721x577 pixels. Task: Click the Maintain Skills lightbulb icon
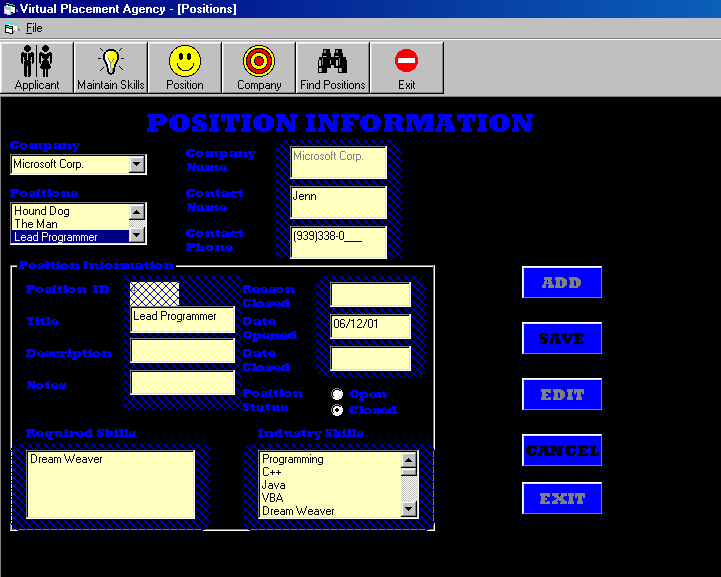click(x=111, y=67)
